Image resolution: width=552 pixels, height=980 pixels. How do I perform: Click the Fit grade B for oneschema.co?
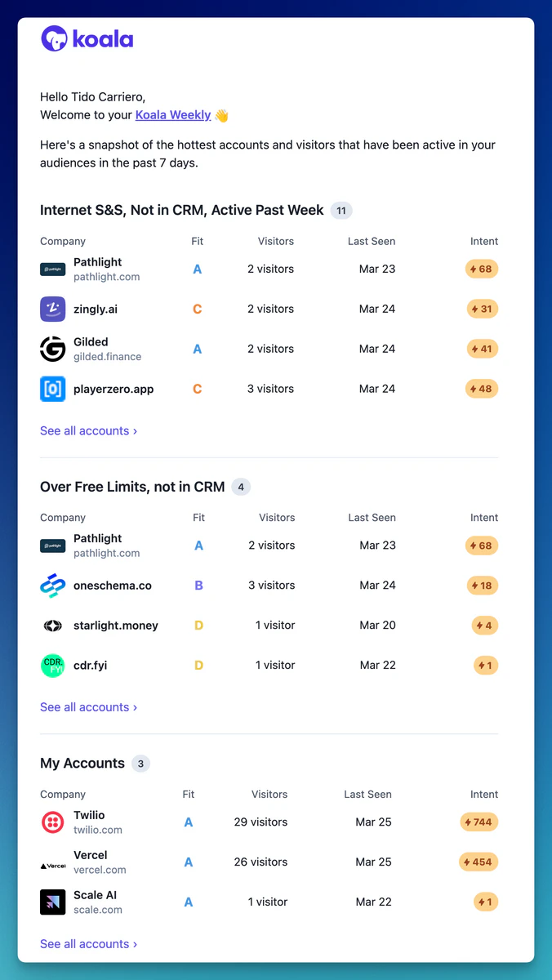[x=198, y=586]
